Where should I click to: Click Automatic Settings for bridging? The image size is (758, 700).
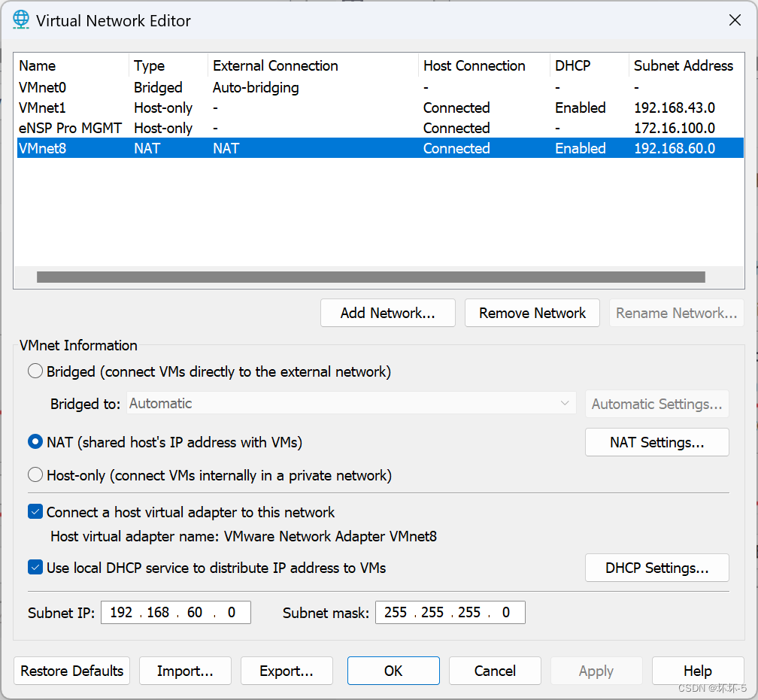656,404
